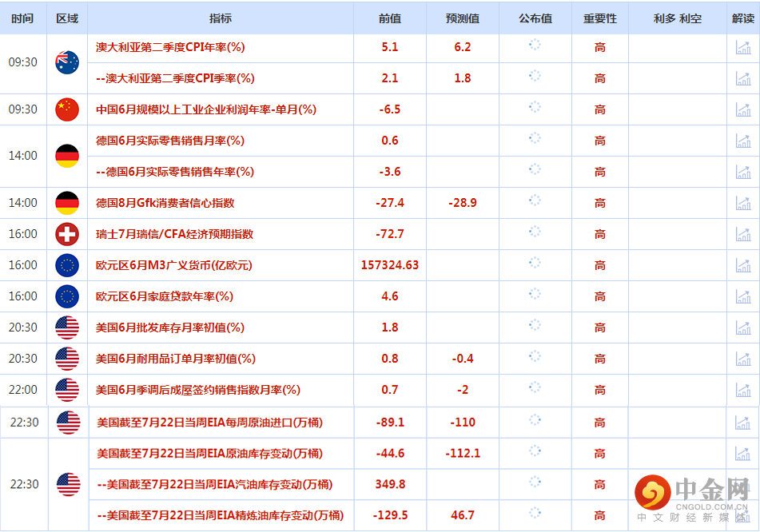This screenshot has height=532, width=760.
Task: Open --澳大利亚第二季度CPI季率(%) indicator link
Action: point(175,78)
